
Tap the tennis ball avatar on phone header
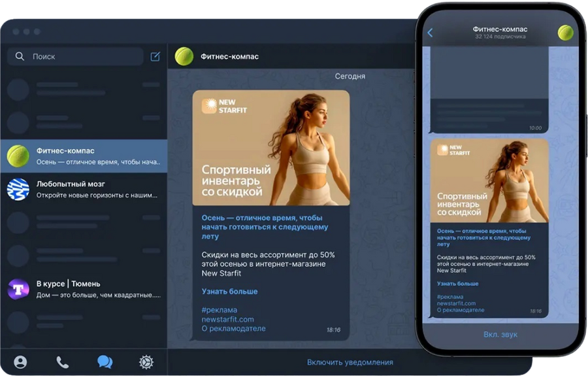point(566,33)
